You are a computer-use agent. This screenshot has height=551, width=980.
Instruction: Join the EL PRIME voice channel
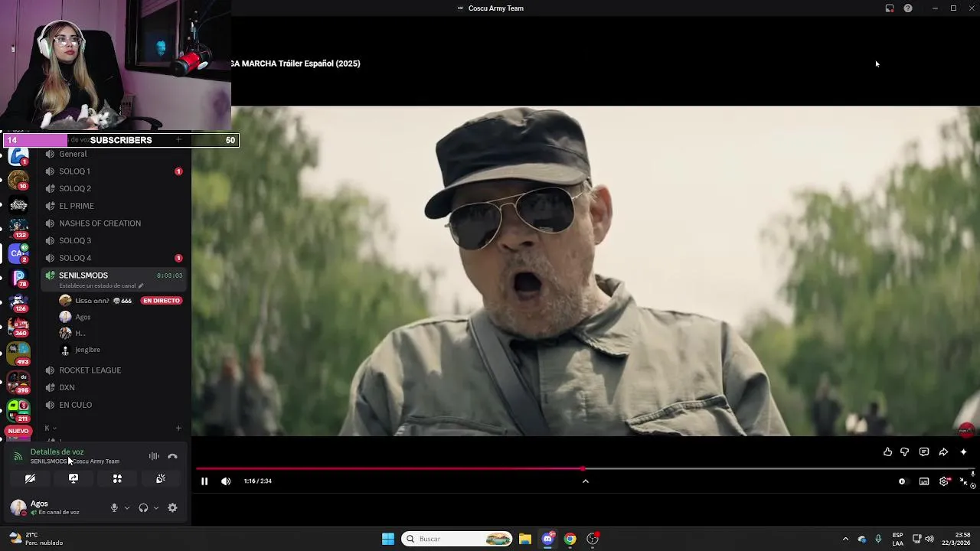click(x=113, y=206)
